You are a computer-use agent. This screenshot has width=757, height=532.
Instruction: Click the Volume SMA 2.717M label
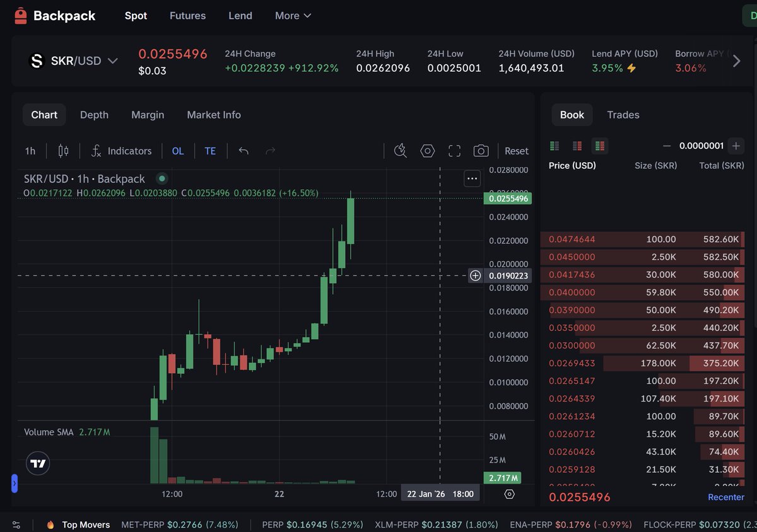pyautogui.click(x=67, y=432)
